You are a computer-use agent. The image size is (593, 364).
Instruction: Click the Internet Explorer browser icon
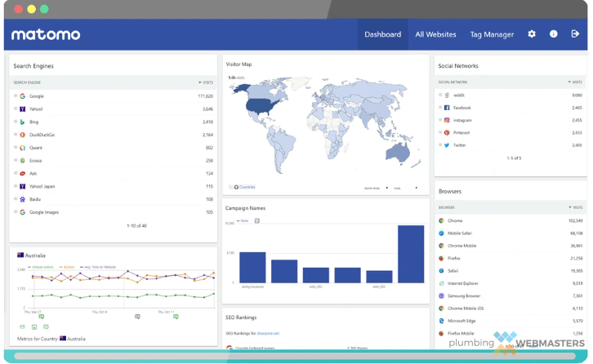pyautogui.click(x=441, y=283)
